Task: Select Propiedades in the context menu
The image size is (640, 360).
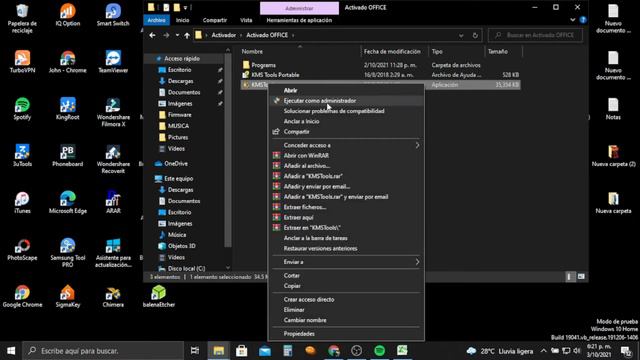Action: [x=346, y=334]
